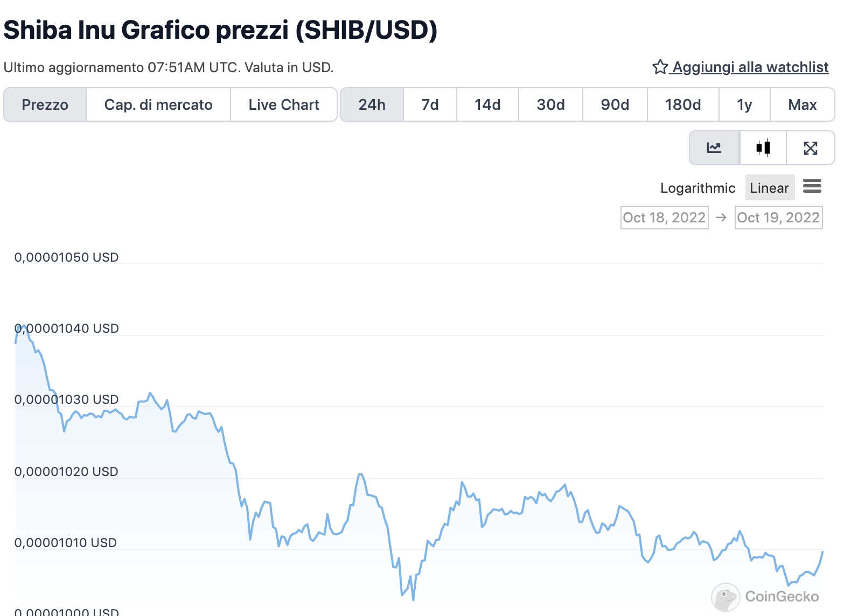The image size is (851, 616).
Task: Edit the Oct 19, 2022 end date
Action: pos(778,218)
